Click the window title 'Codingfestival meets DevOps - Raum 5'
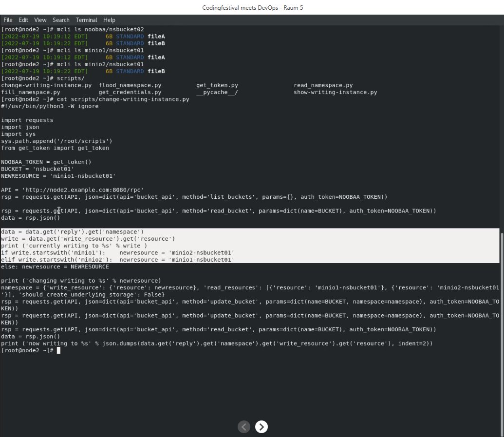504x437 pixels. pos(252,8)
